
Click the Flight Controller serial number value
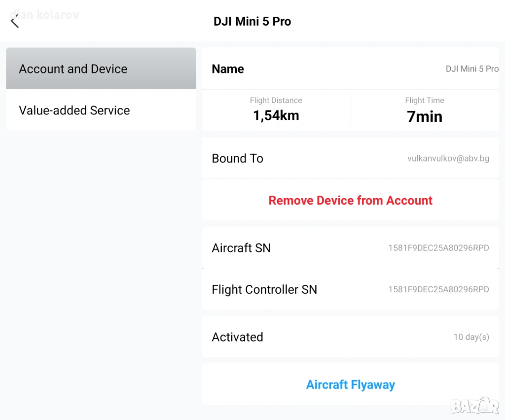tap(438, 289)
